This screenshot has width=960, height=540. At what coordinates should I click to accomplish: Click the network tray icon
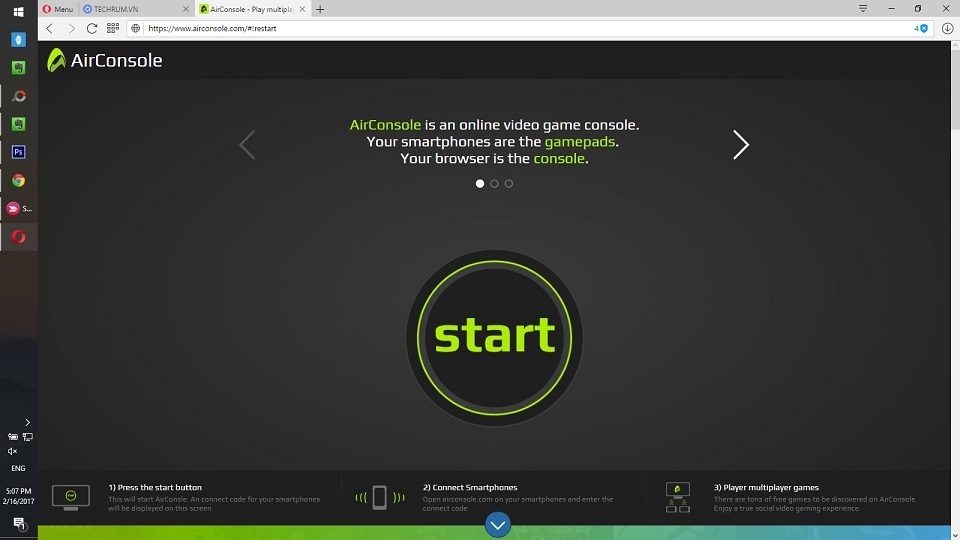pos(28,437)
